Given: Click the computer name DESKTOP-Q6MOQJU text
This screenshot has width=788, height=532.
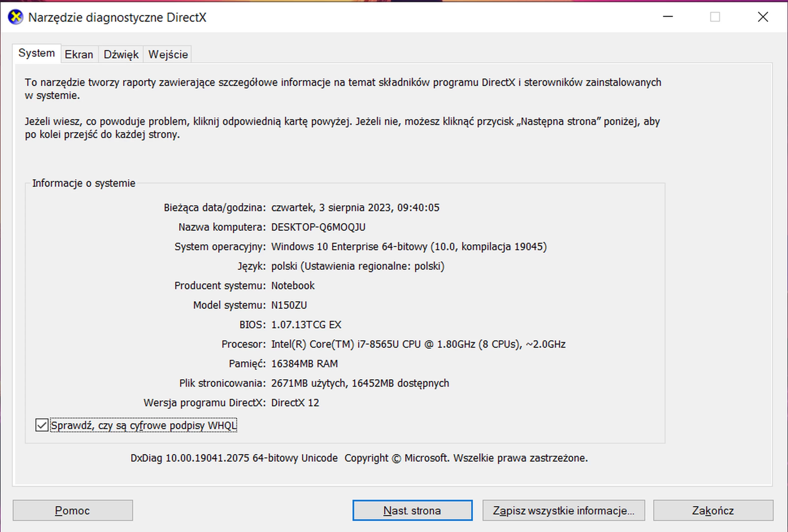Looking at the screenshot, I should pos(318,227).
